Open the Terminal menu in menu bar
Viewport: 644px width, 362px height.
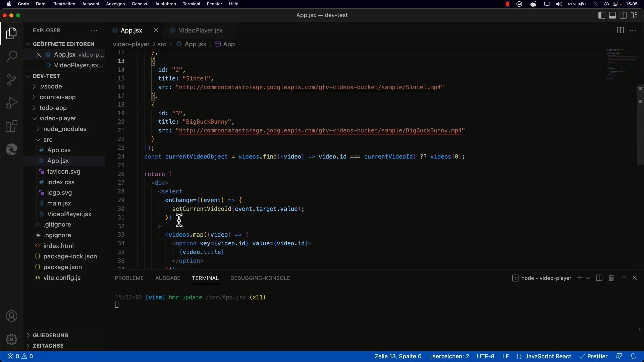(191, 4)
